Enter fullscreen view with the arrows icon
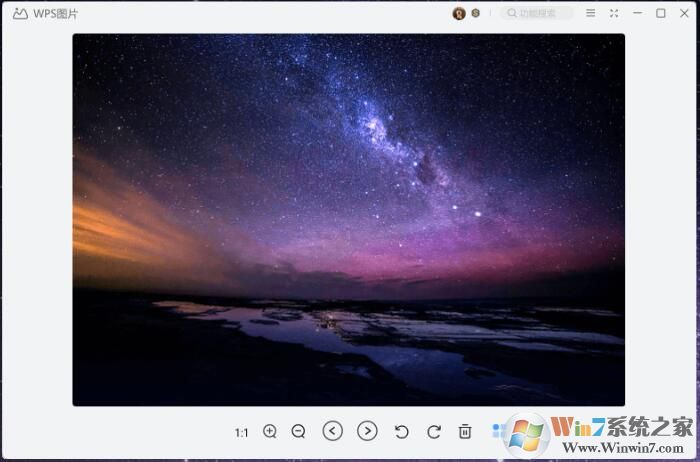 click(614, 13)
